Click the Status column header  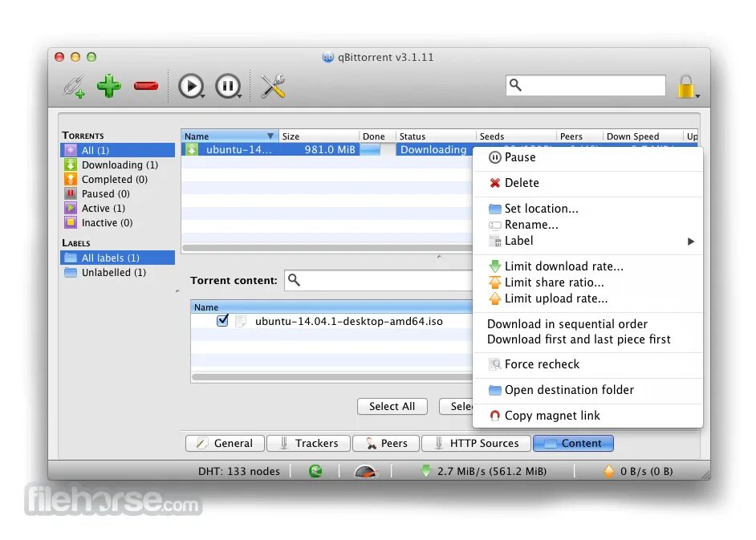coord(435,136)
